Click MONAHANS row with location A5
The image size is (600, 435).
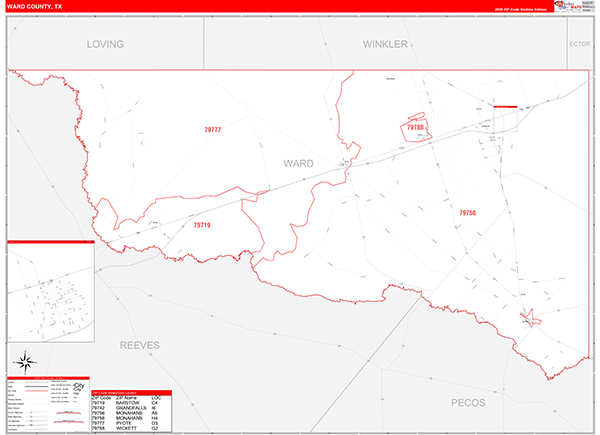131,413
